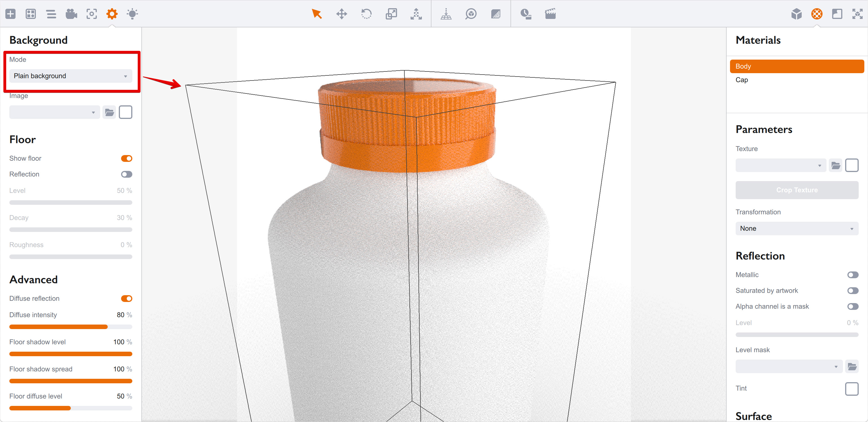868x422 pixels.
Task: Click the 3D cube shape icon
Action: (796, 14)
